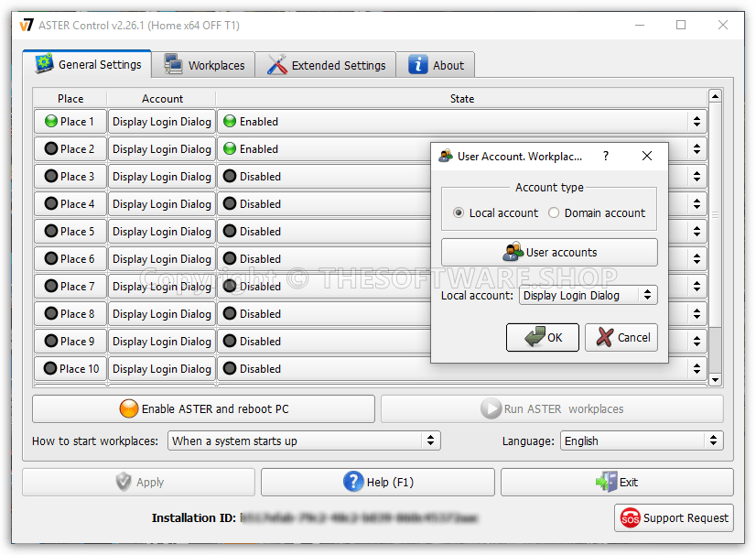Click Place 4 Display Login Dialog account button
Screen dimensions: 756x555
pos(161,203)
